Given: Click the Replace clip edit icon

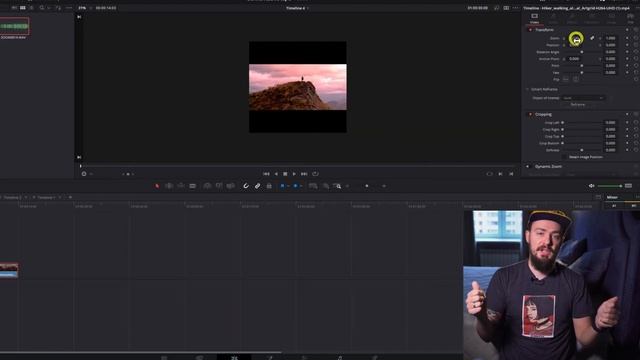Looking at the screenshot, I should (x=231, y=186).
